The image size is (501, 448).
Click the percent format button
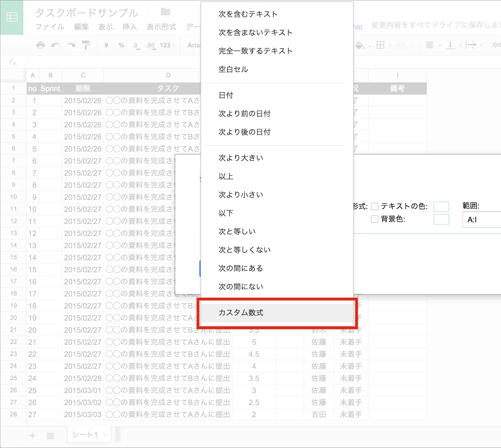pyautogui.click(x=121, y=45)
